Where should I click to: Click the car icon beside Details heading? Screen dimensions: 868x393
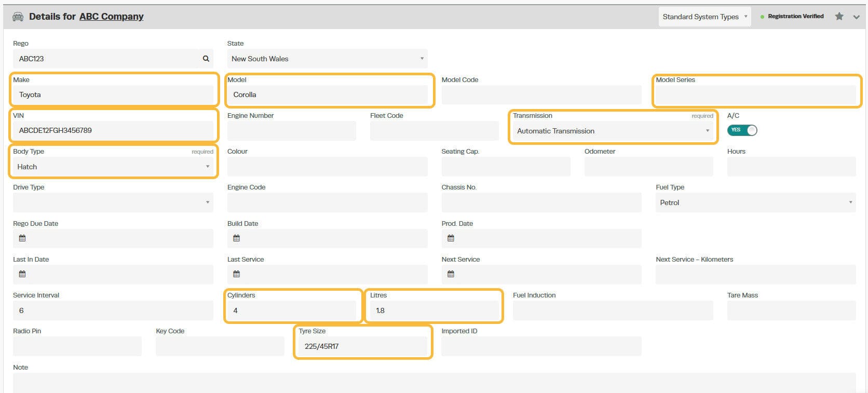[x=18, y=17]
